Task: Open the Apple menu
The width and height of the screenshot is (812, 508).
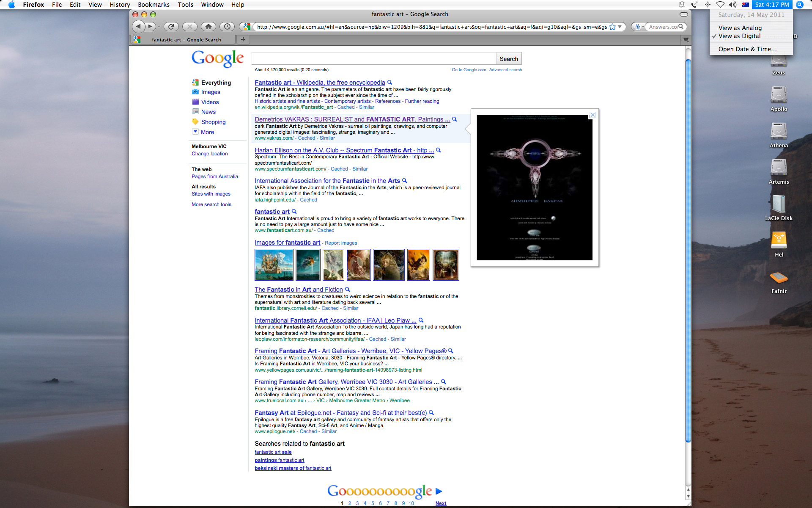Action: coord(11,4)
